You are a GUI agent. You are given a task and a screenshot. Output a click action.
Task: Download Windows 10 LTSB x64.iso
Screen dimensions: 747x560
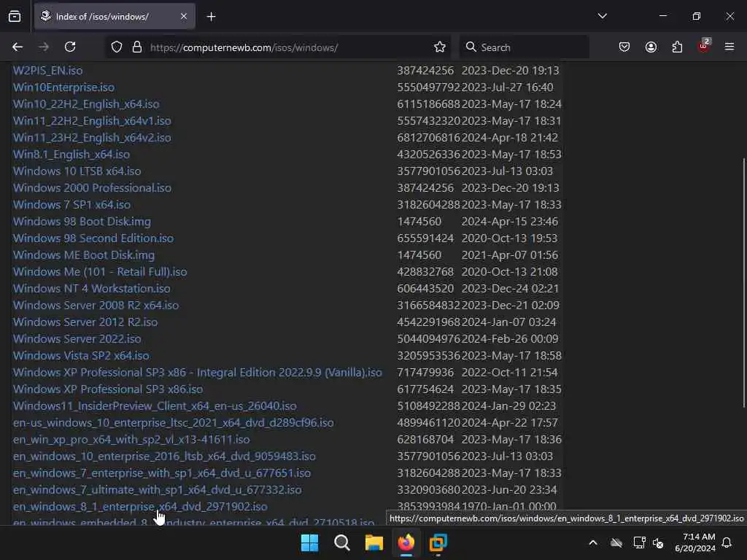click(77, 171)
